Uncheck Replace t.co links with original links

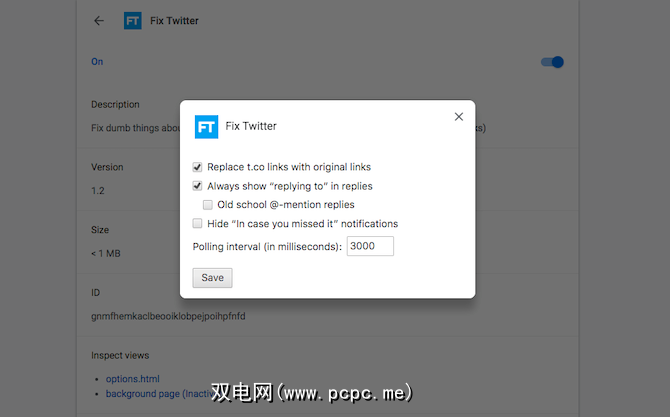[x=197, y=167]
